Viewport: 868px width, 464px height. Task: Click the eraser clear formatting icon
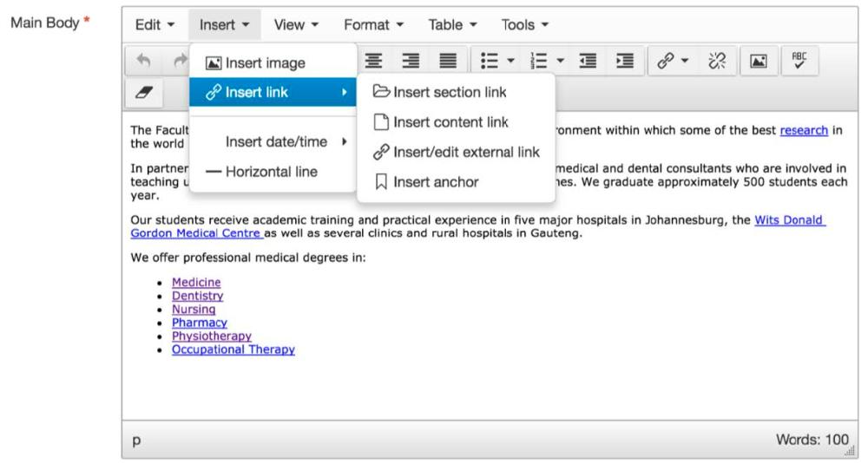pos(144,92)
